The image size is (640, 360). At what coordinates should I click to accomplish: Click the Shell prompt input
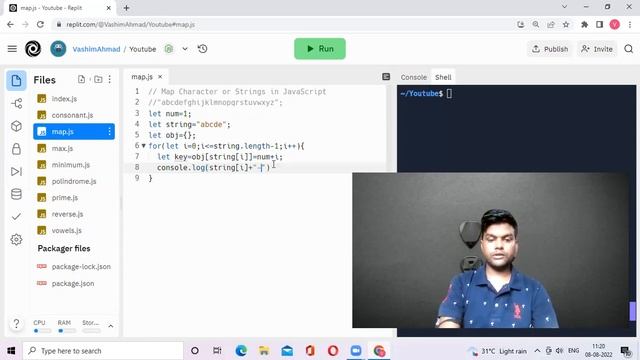pos(449,93)
